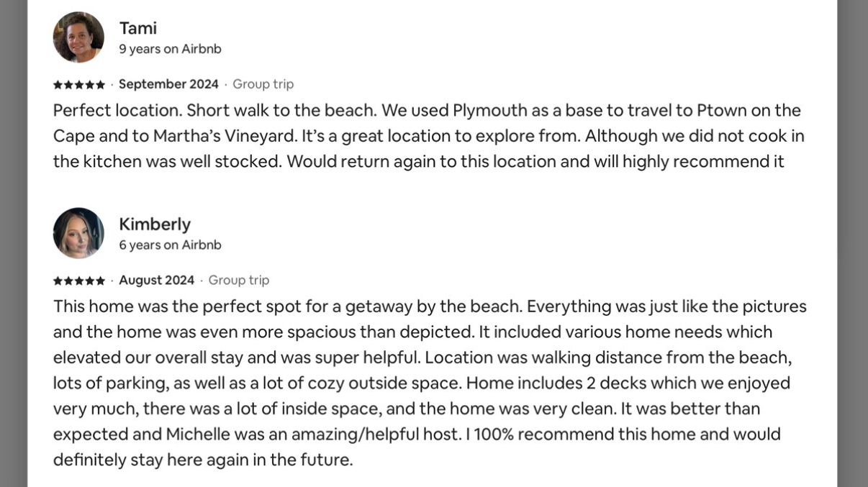Click the five-star rating on Kimberly's review
Image resolution: width=868 pixels, height=487 pixels.
click(78, 281)
